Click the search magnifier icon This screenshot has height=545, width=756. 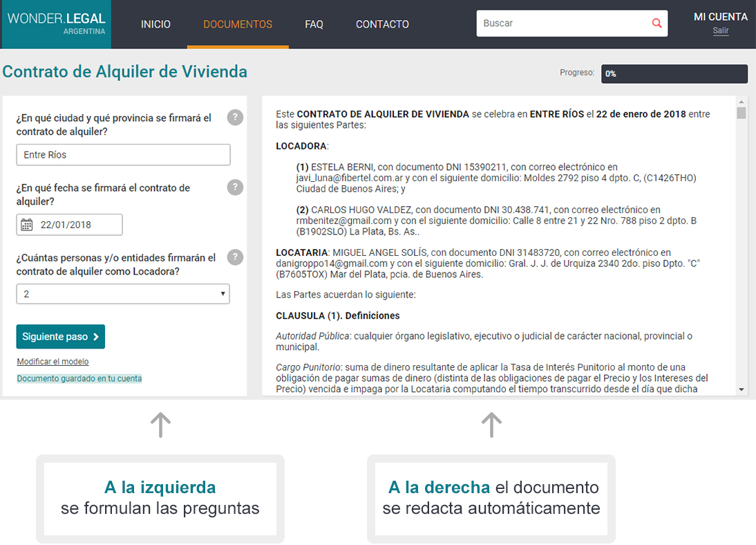click(656, 23)
